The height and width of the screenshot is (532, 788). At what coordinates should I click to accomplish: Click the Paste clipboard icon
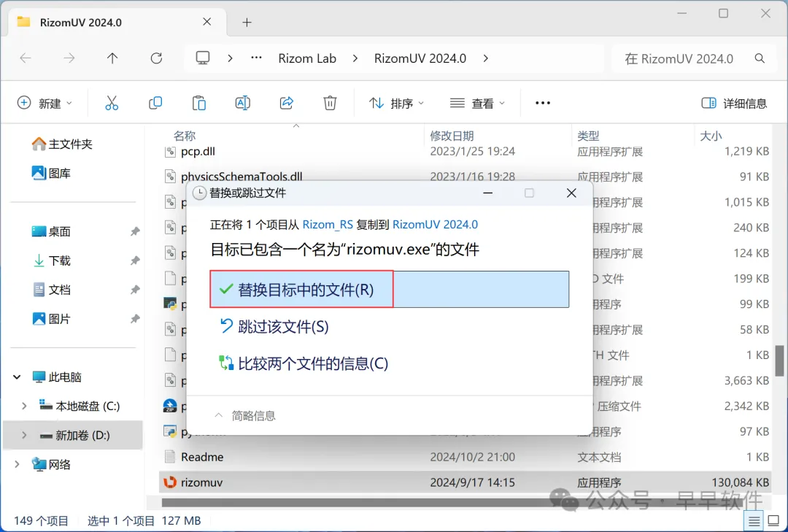point(199,103)
